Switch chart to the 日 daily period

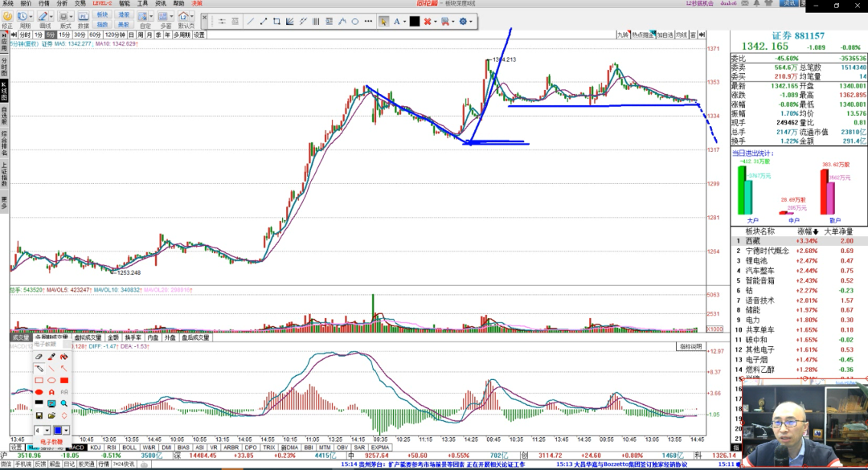pyautogui.click(x=131, y=35)
